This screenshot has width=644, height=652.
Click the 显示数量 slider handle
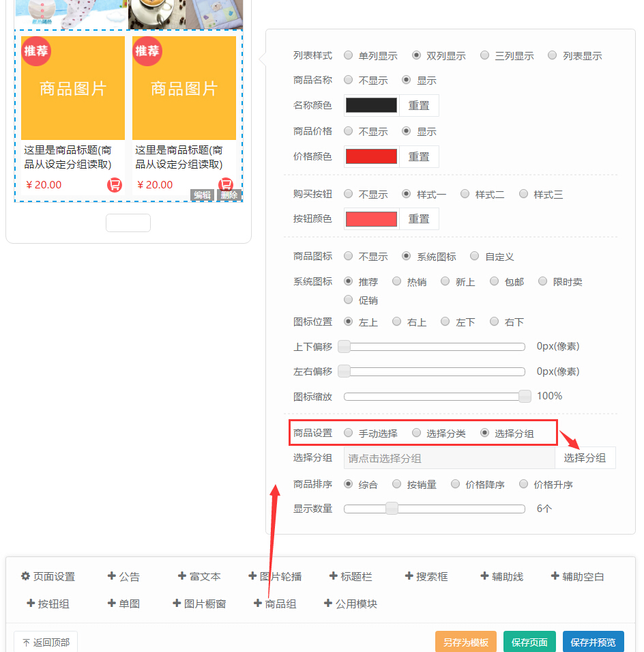point(392,508)
